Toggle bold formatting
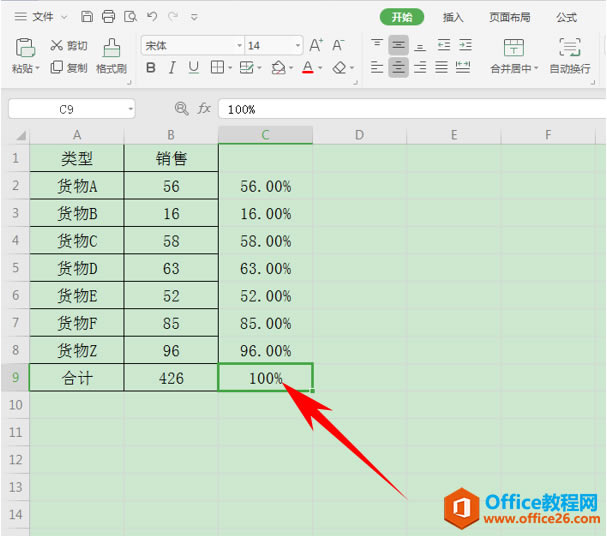 151,68
